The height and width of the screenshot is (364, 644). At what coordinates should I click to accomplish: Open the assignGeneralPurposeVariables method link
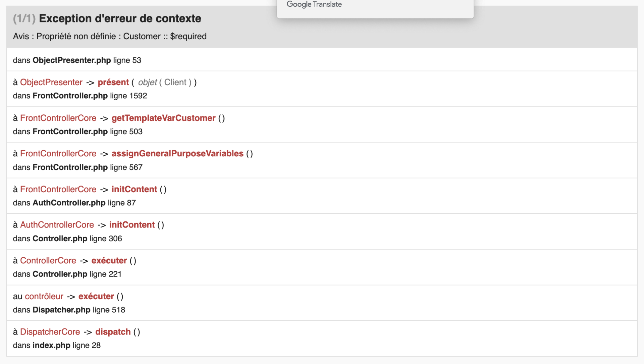(x=177, y=154)
